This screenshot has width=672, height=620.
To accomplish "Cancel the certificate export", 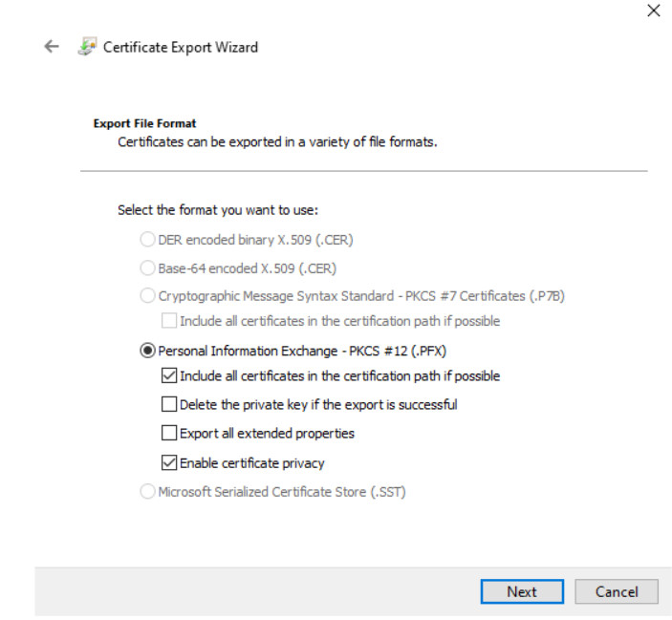I will click(x=616, y=591).
